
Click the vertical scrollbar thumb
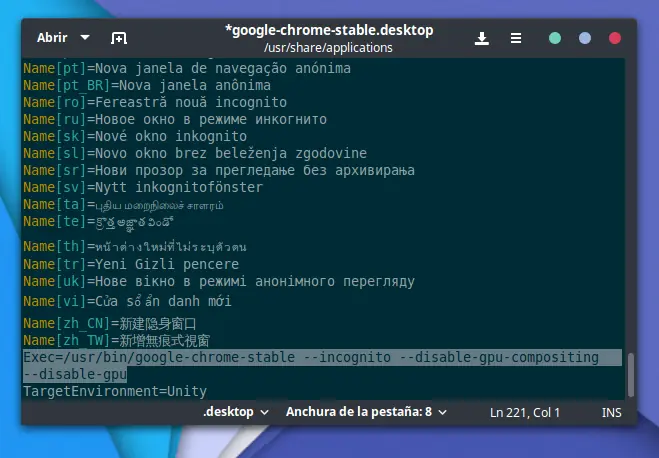click(x=630, y=375)
